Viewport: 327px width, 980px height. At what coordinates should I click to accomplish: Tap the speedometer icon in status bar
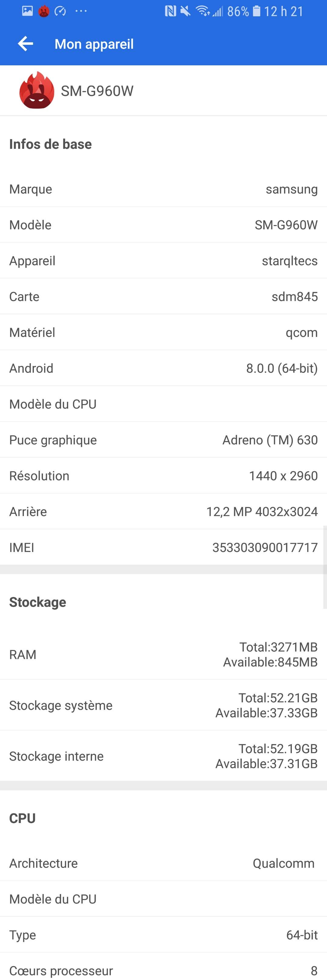60,11
